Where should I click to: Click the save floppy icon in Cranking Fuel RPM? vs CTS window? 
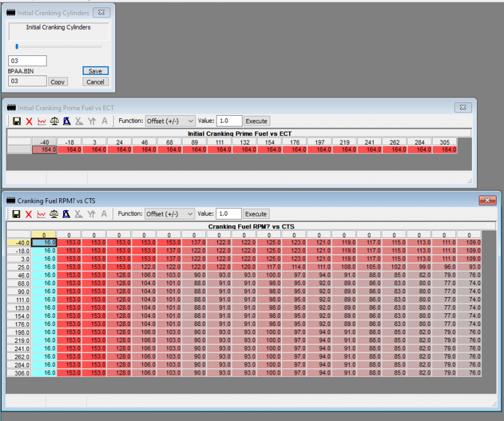[16, 214]
